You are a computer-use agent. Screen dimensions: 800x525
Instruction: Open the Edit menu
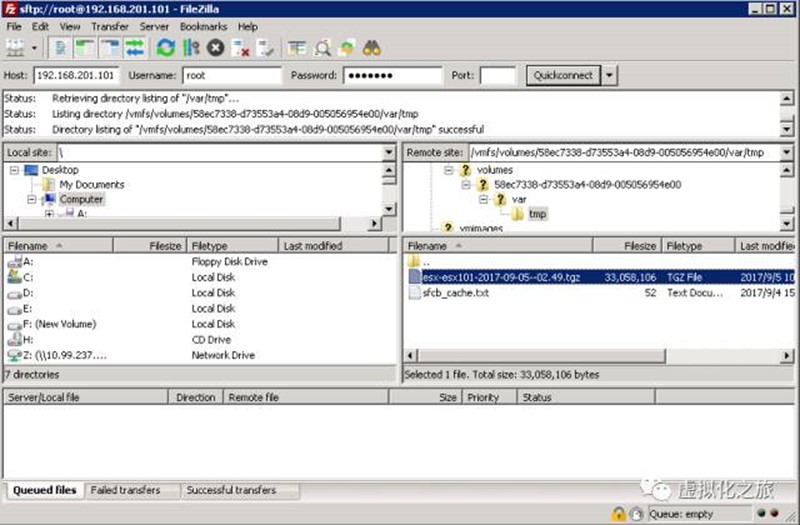click(40, 27)
